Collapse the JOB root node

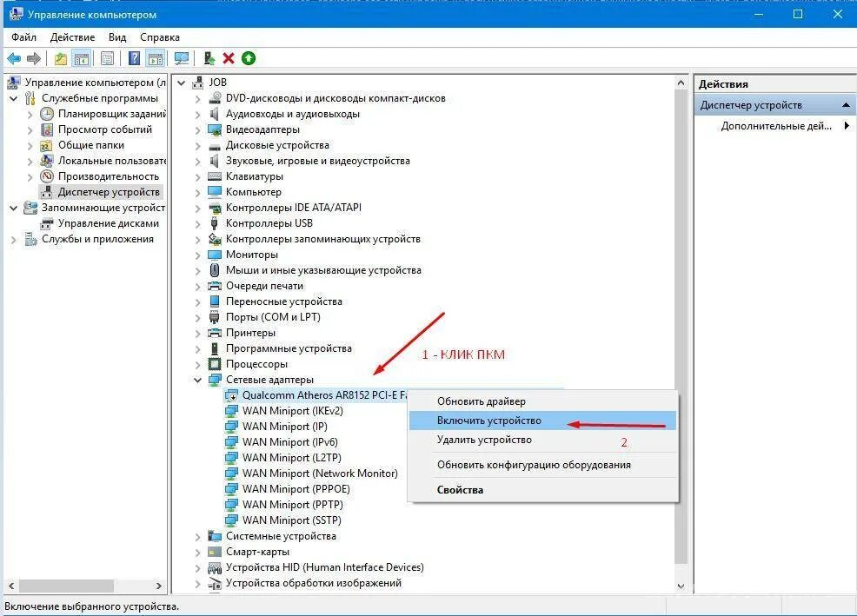point(182,83)
